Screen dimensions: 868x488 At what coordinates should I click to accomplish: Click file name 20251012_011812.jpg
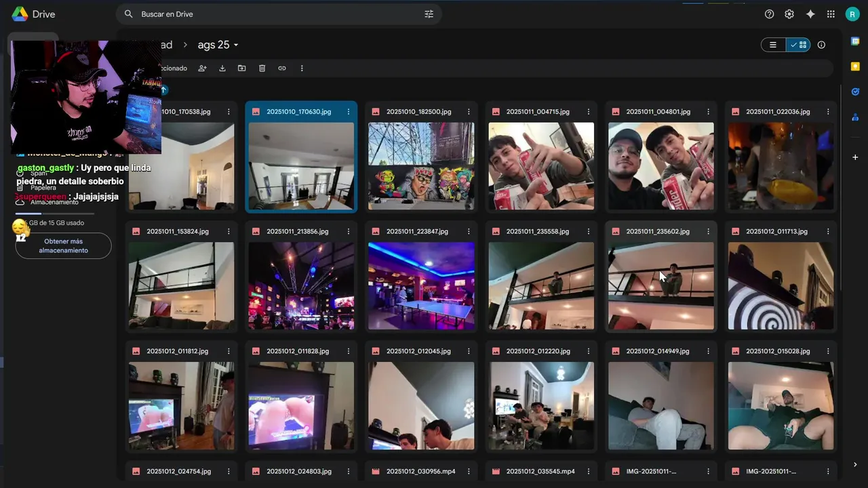click(178, 352)
